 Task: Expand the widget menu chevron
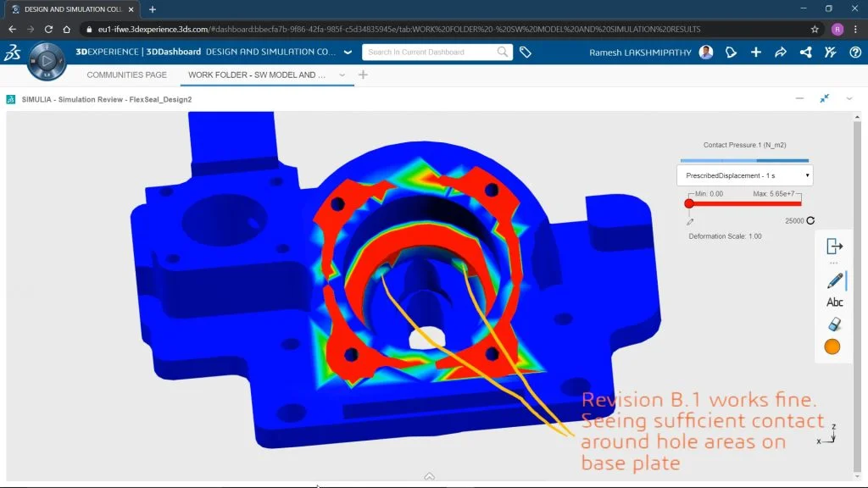click(849, 99)
